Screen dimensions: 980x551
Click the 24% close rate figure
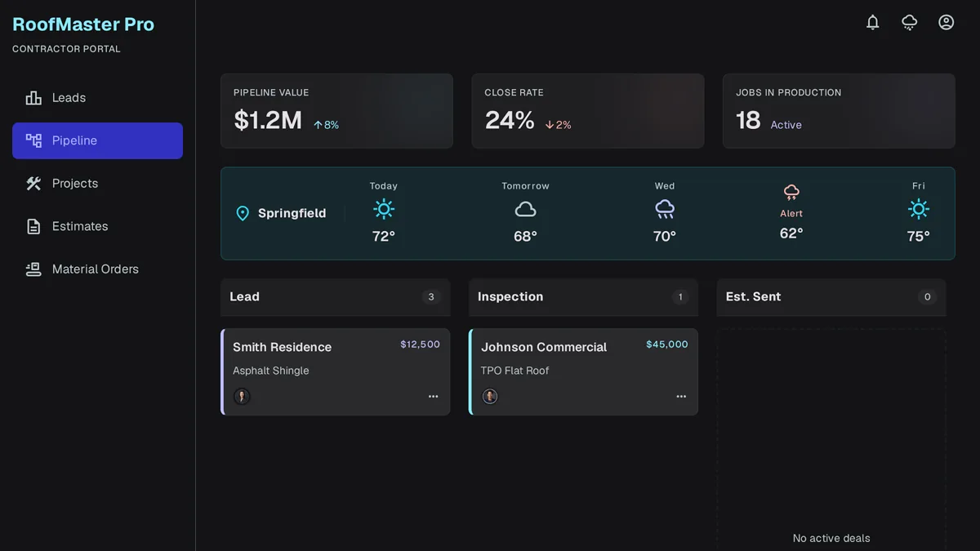click(510, 120)
